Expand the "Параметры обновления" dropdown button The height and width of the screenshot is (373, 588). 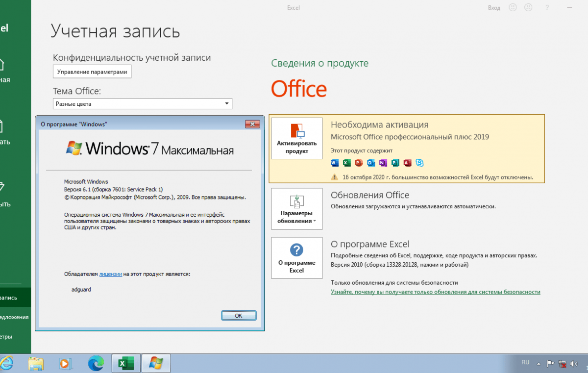click(x=297, y=209)
